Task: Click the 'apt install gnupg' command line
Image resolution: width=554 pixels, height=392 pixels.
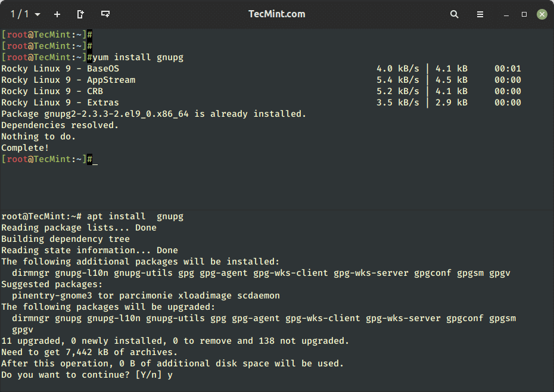Action: [92, 216]
